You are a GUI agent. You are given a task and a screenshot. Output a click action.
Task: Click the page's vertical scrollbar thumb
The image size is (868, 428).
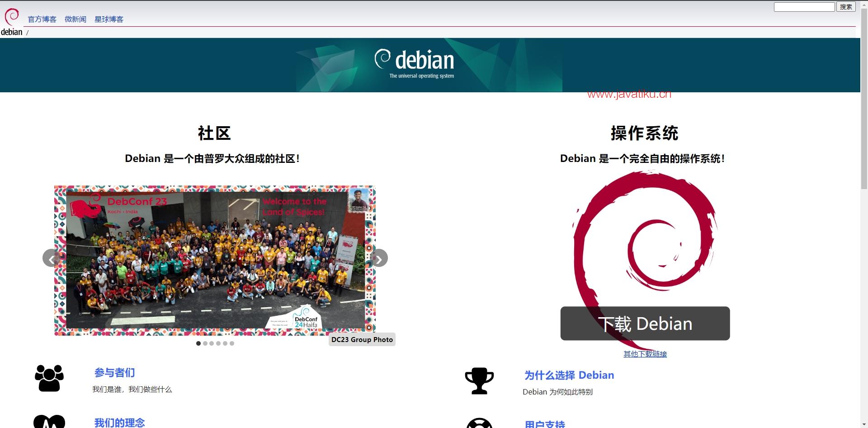(864, 100)
